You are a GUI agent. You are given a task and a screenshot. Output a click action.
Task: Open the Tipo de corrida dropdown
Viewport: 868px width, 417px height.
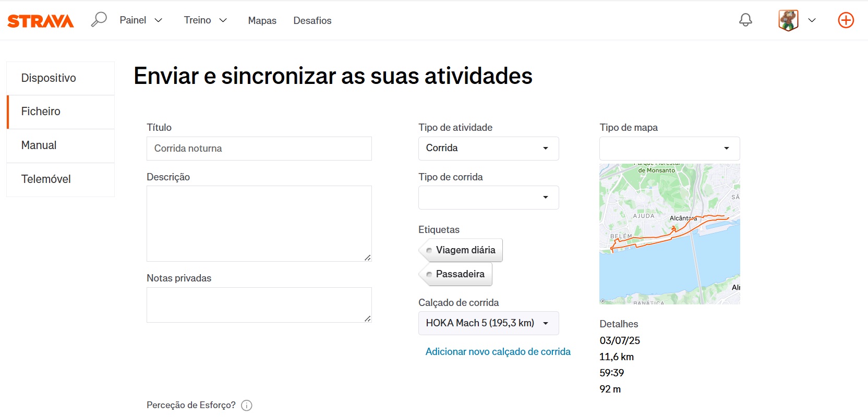pos(488,198)
